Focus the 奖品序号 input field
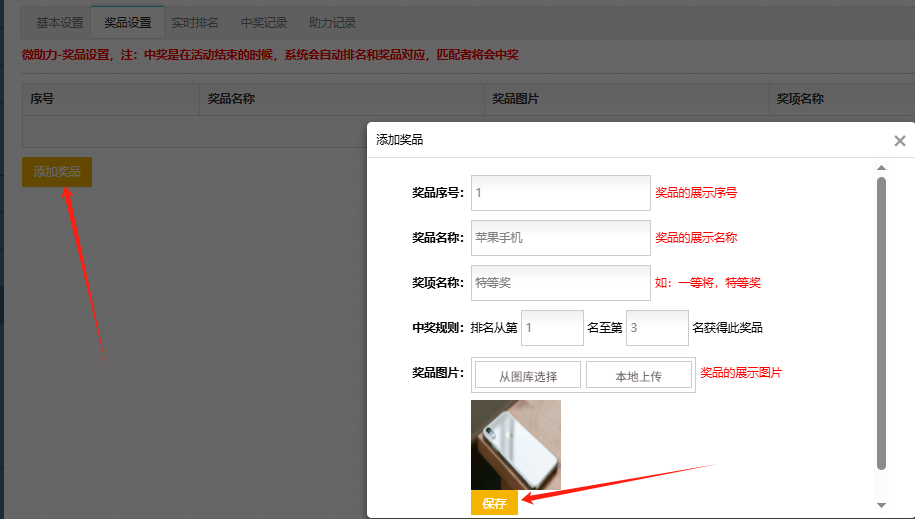The height and width of the screenshot is (519, 915). 561,193
